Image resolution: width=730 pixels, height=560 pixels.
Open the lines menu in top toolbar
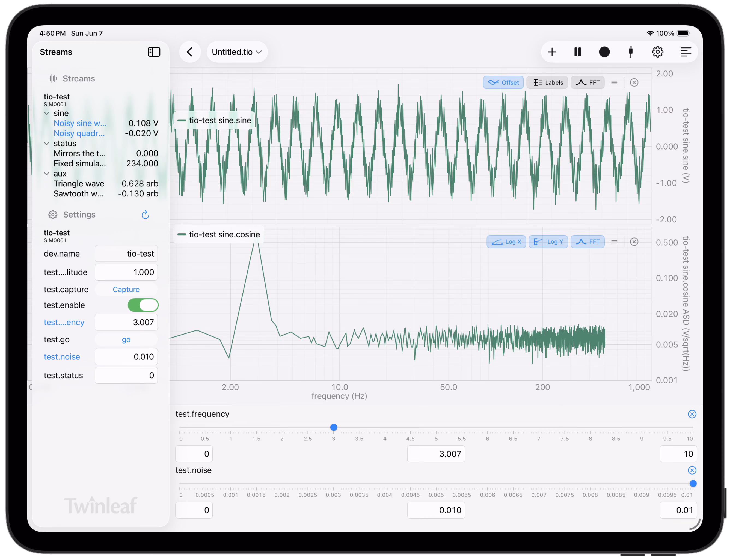[686, 52]
